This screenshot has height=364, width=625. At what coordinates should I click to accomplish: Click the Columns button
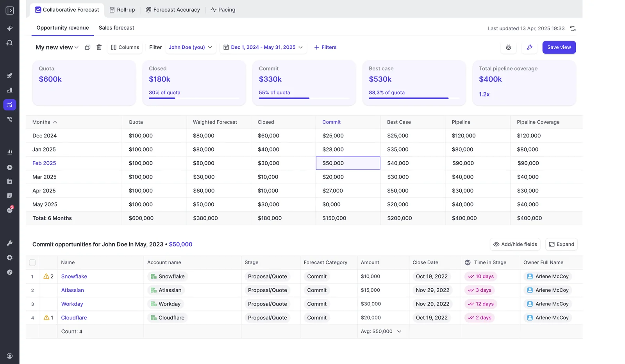[x=125, y=47]
